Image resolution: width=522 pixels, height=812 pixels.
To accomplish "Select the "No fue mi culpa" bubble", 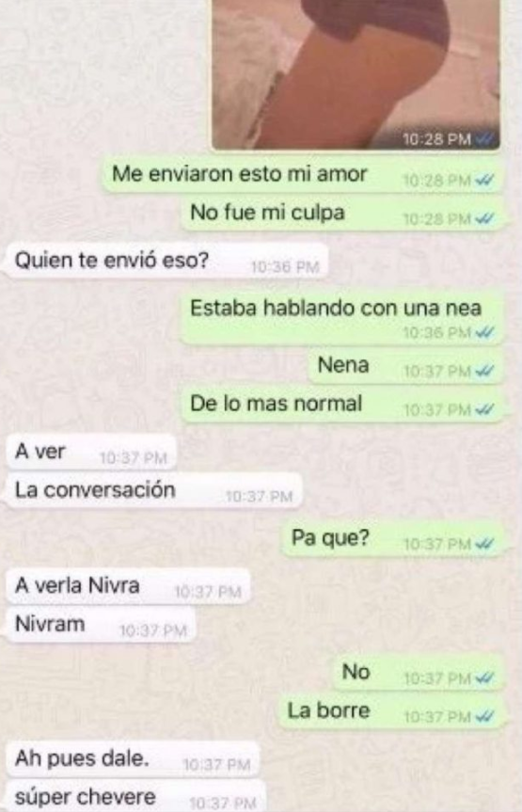I will pyautogui.click(x=341, y=214).
